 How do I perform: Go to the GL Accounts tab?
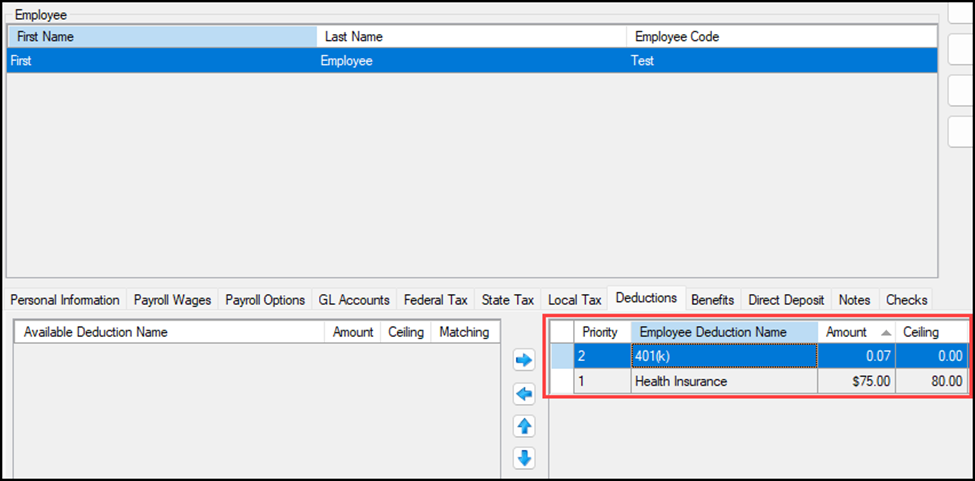tap(354, 300)
